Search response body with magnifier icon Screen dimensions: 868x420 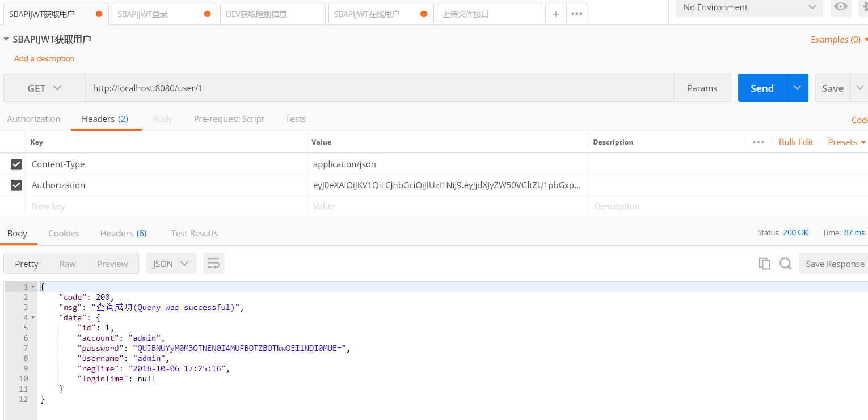tap(785, 264)
